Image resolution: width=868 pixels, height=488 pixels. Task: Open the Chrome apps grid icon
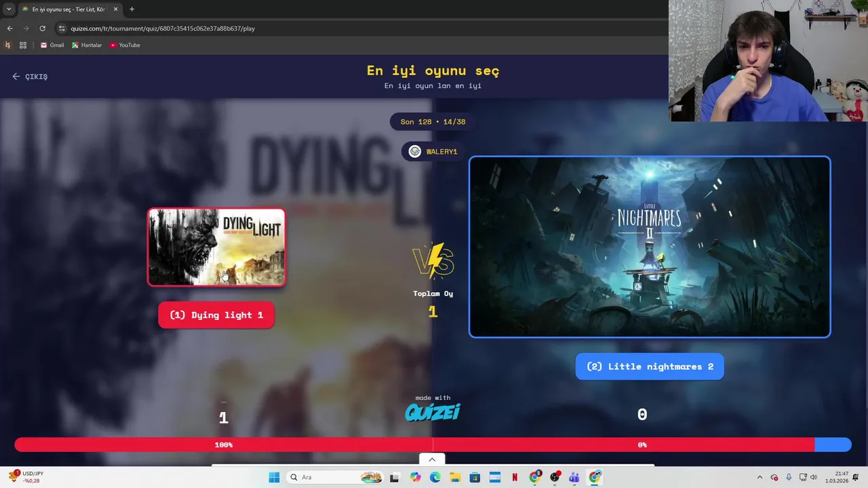[23, 45]
